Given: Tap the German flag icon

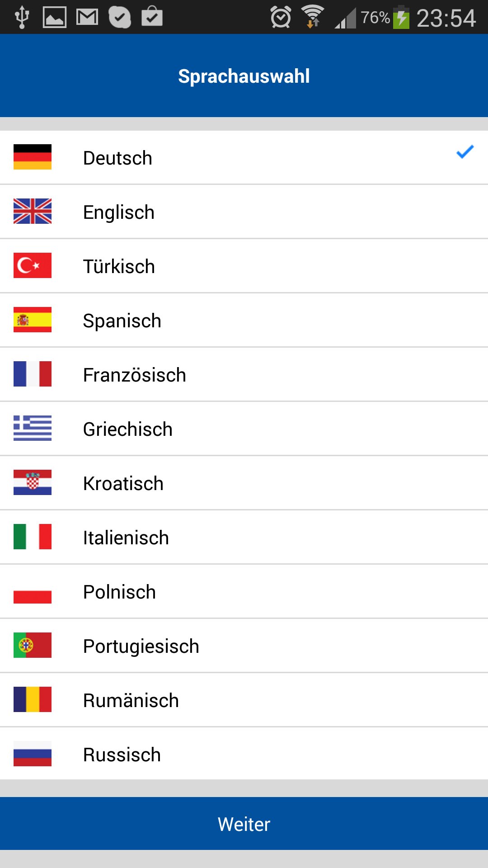Looking at the screenshot, I should pos(33,157).
